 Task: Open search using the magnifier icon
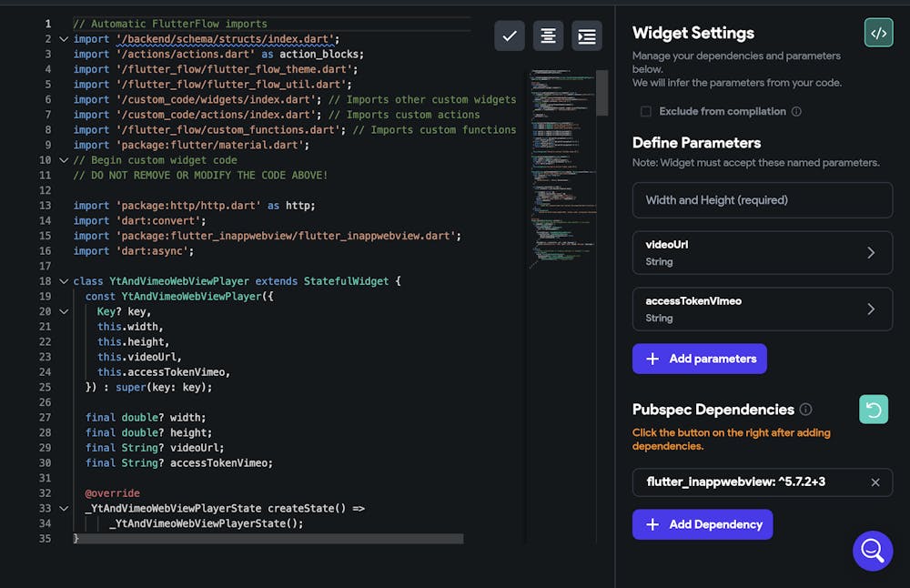point(873,551)
